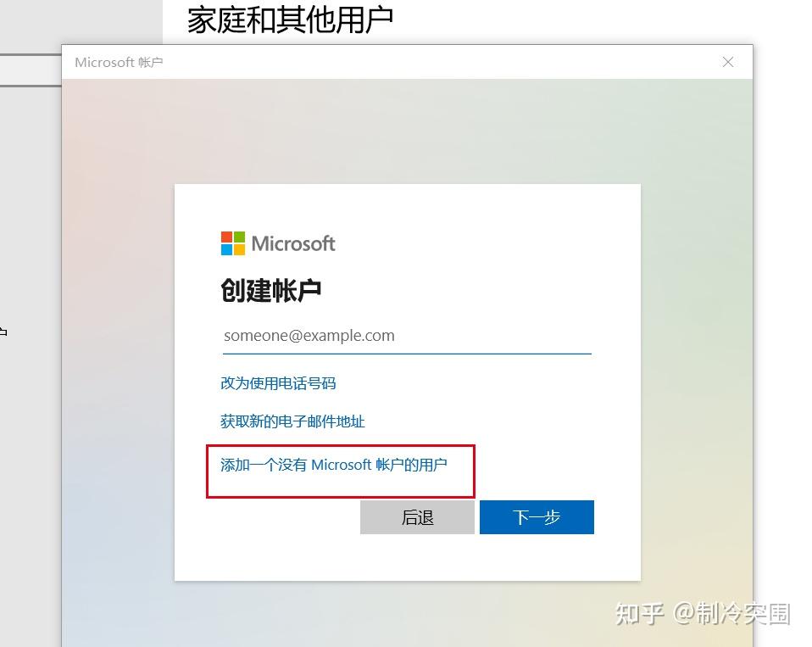Follow the 获取新的电子邮件地址 link
The width and height of the screenshot is (812, 647).
point(292,421)
